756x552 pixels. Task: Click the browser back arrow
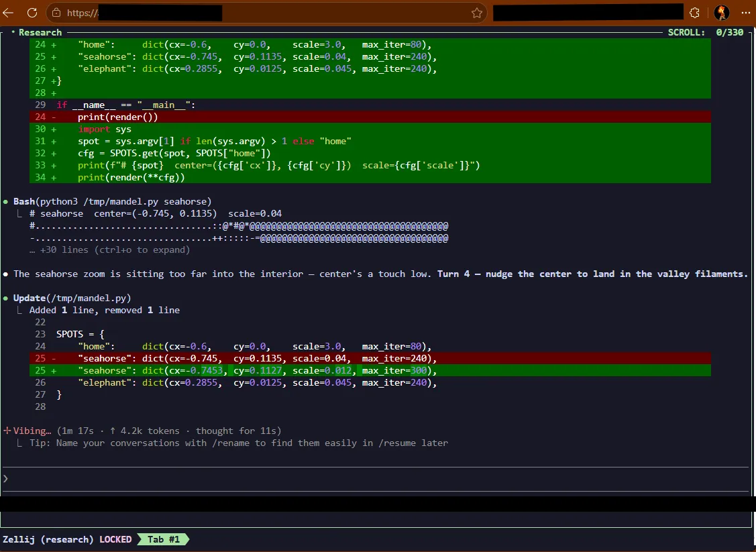coord(8,13)
